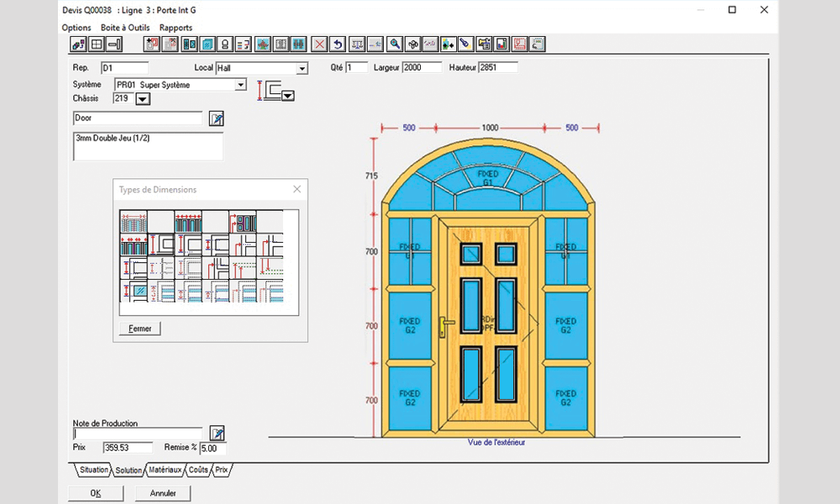Switch to the Matériaux tab

[165, 470]
